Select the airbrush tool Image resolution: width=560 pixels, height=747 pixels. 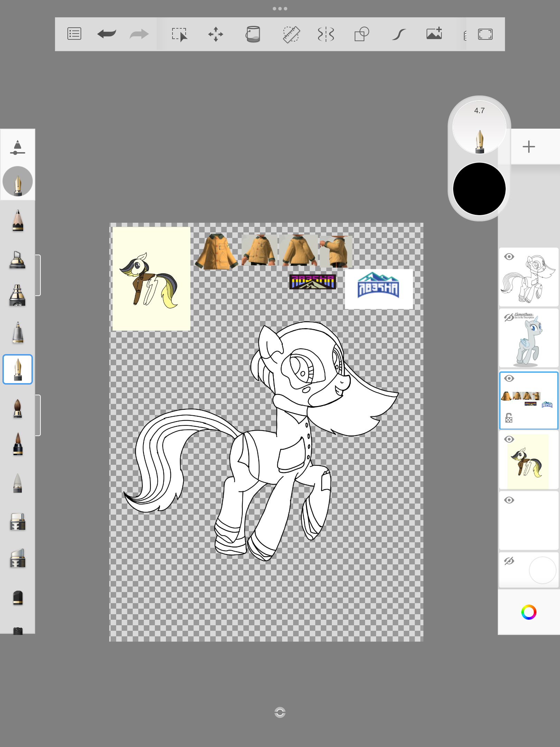point(18,295)
